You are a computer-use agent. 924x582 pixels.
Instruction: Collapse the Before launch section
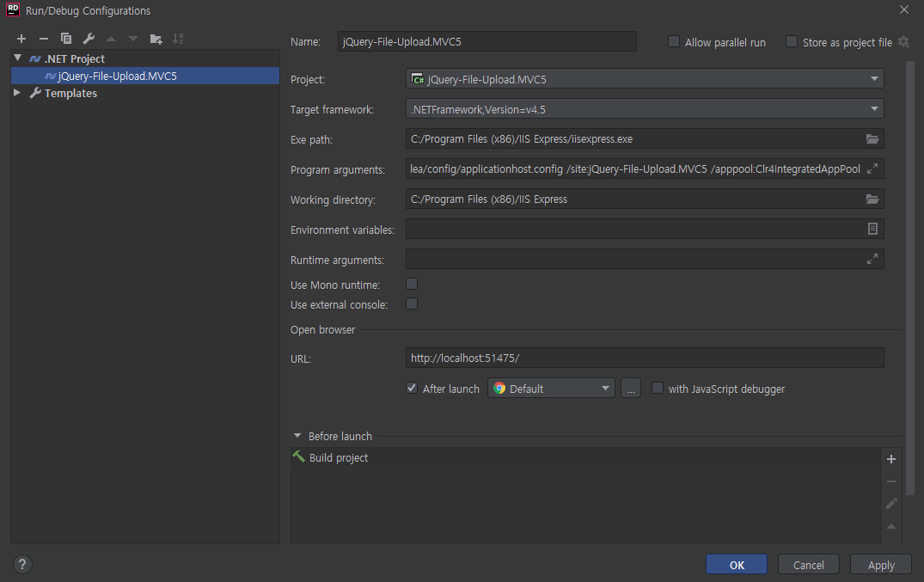click(x=297, y=436)
